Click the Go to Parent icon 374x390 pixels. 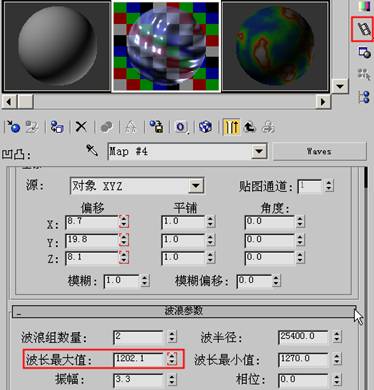coord(249,127)
